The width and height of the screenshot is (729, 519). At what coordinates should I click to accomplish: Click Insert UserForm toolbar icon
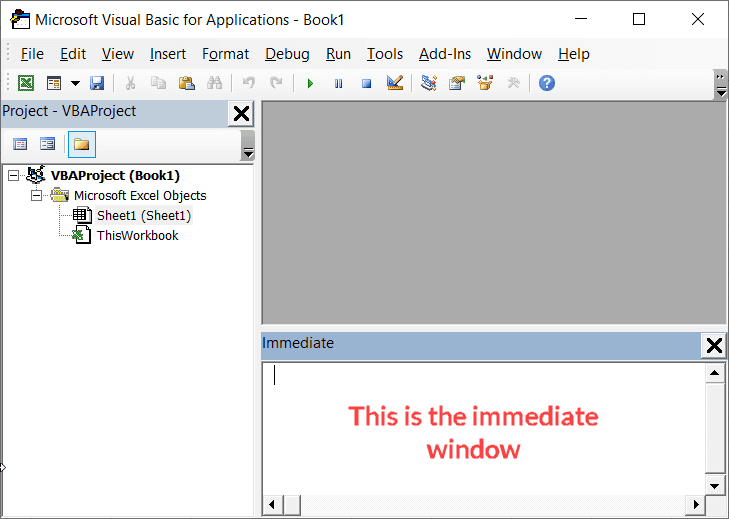click(54, 83)
